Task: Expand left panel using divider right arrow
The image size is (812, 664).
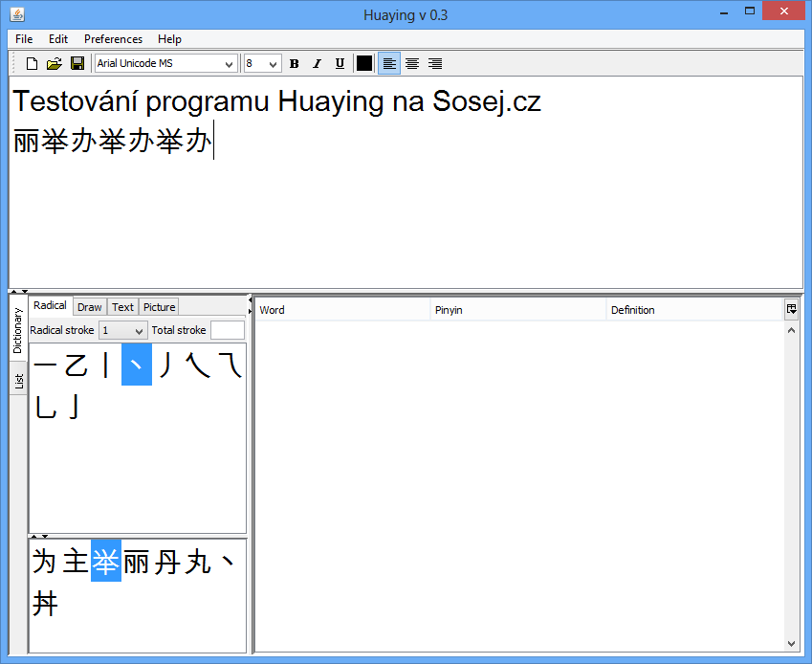Action: point(251,311)
